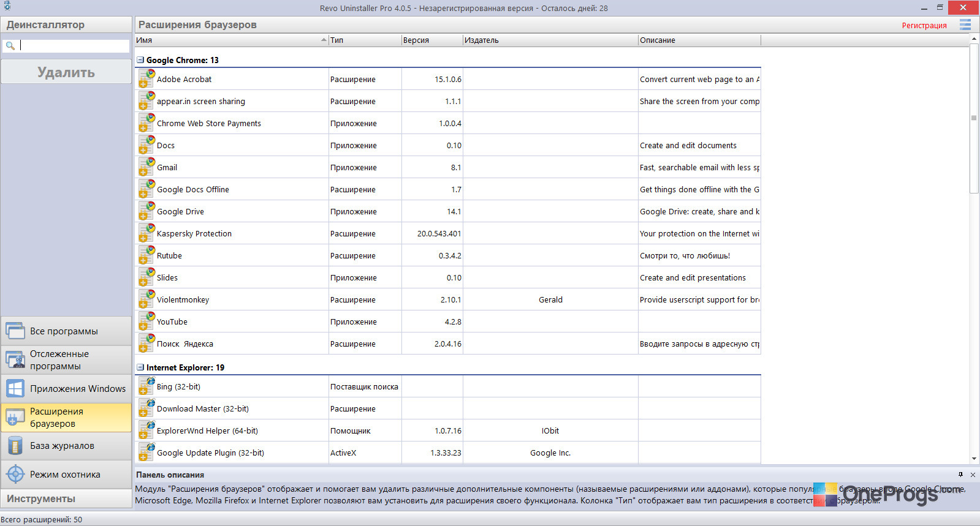980x526 pixels.
Task: Expand the Деинсталлятор sidebar group header
Action: (66, 24)
